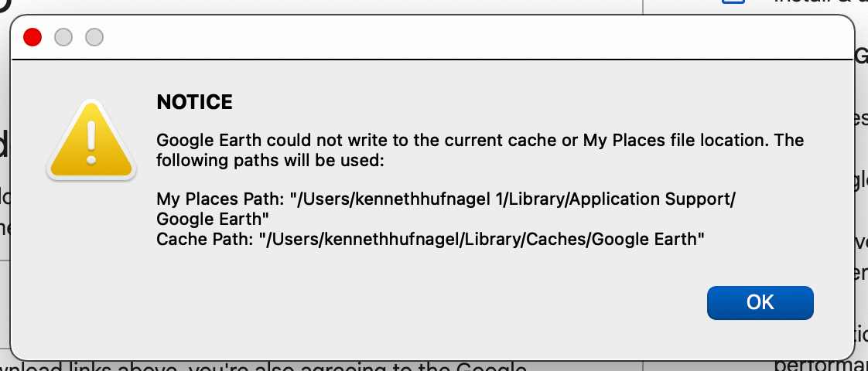
Task: Click the partially visible "performan" text under dialog
Action: 820,365
